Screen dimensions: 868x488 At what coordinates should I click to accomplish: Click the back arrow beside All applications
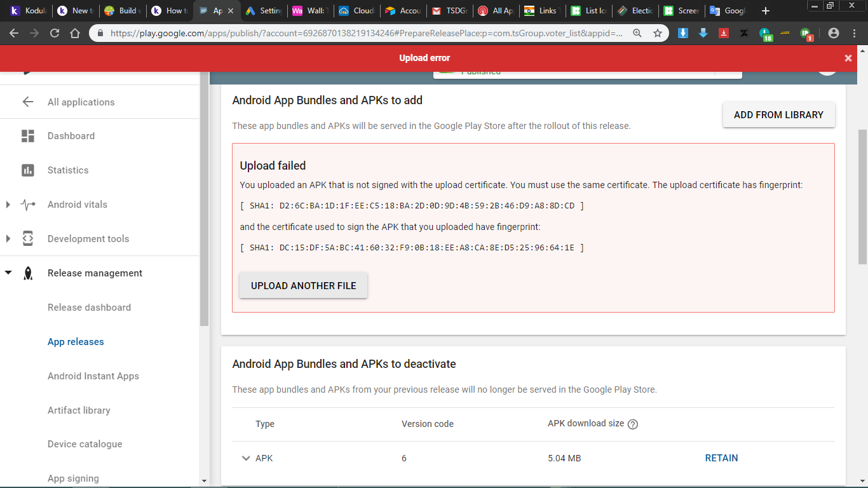pos(28,102)
